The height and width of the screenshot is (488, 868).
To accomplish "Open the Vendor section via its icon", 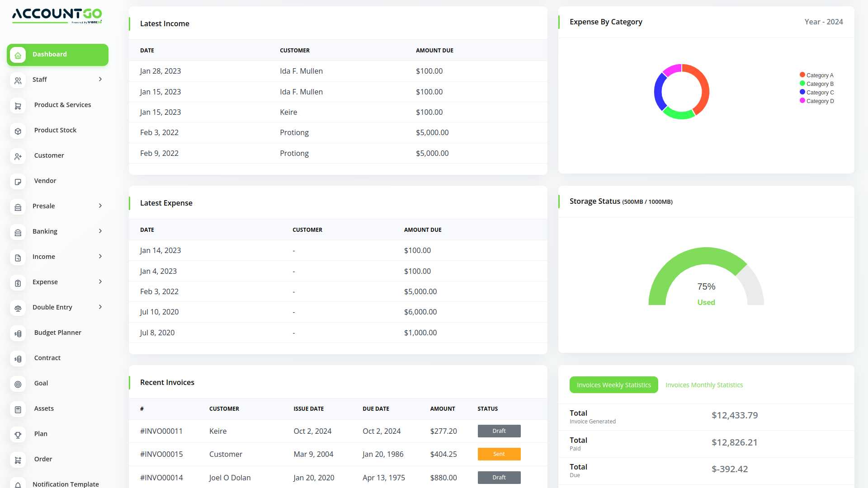I will (x=18, y=182).
